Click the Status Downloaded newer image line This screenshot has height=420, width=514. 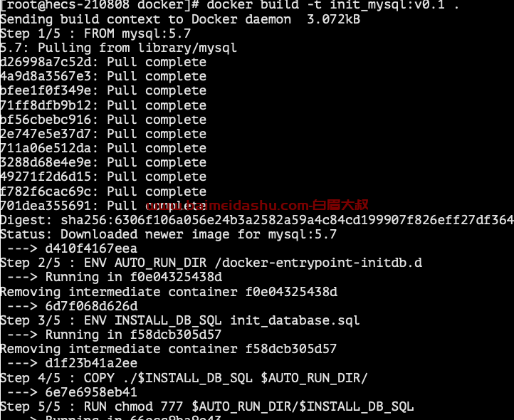click(x=169, y=234)
